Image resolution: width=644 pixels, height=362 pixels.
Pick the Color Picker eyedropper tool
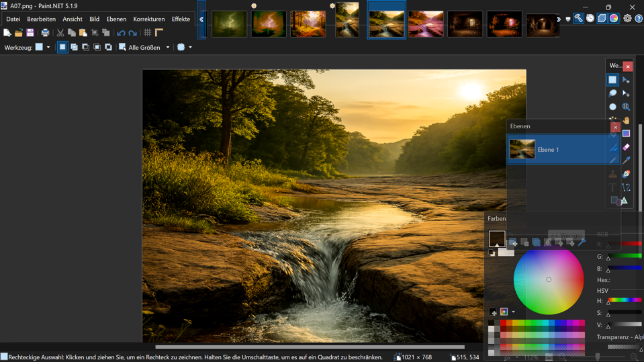pyautogui.click(x=626, y=161)
